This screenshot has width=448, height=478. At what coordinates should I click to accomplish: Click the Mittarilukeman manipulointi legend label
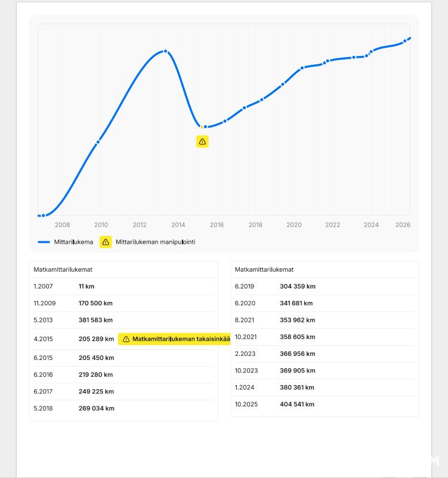coord(155,242)
